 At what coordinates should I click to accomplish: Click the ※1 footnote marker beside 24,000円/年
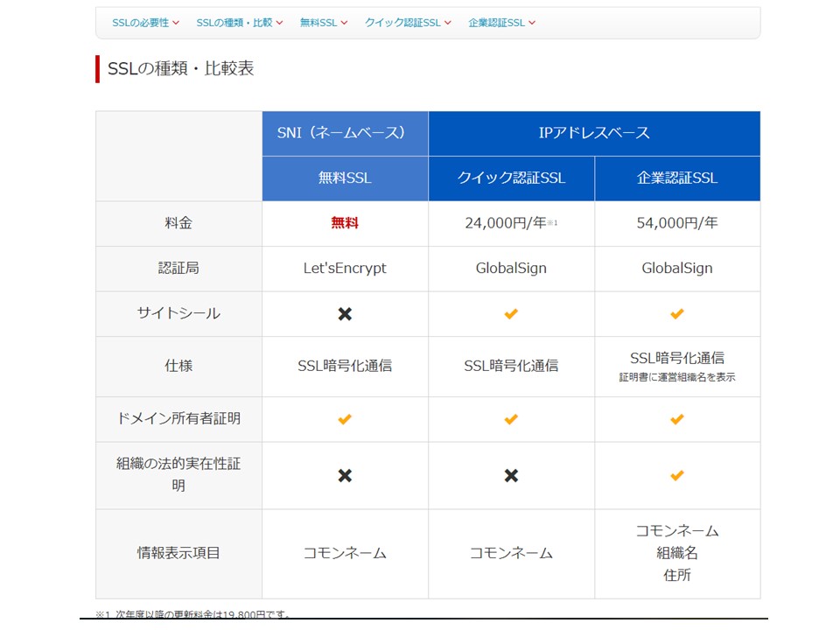pos(552,223)
